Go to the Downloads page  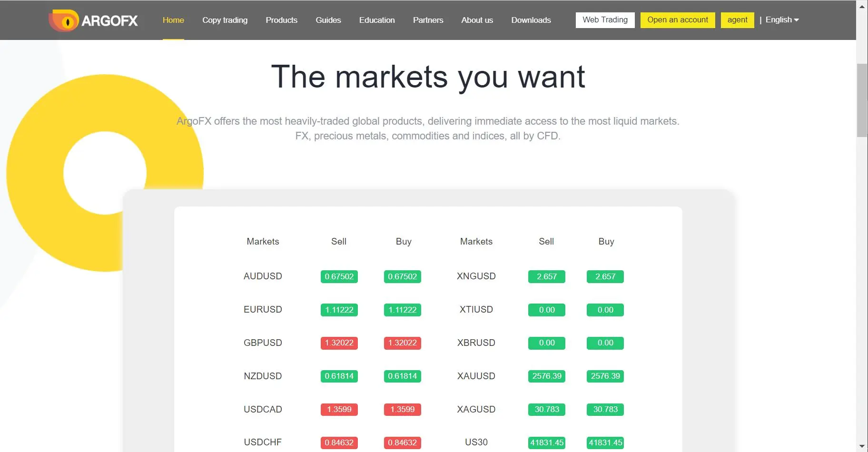coord(531,20)
